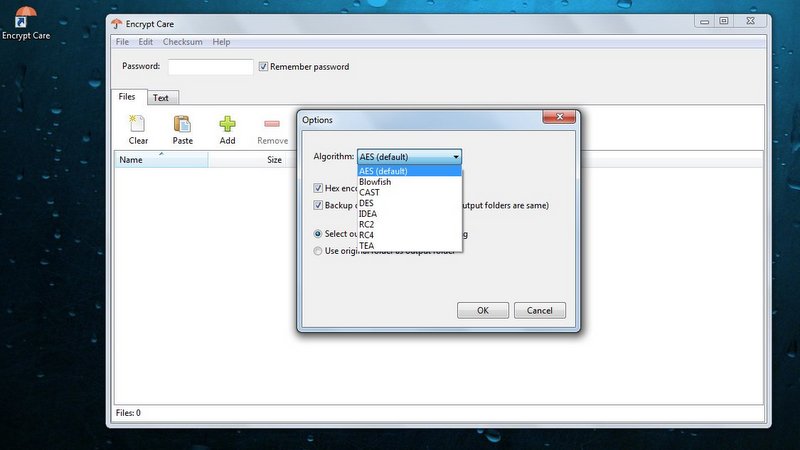Select RC4 algorithm option

[x=410, y=235]
